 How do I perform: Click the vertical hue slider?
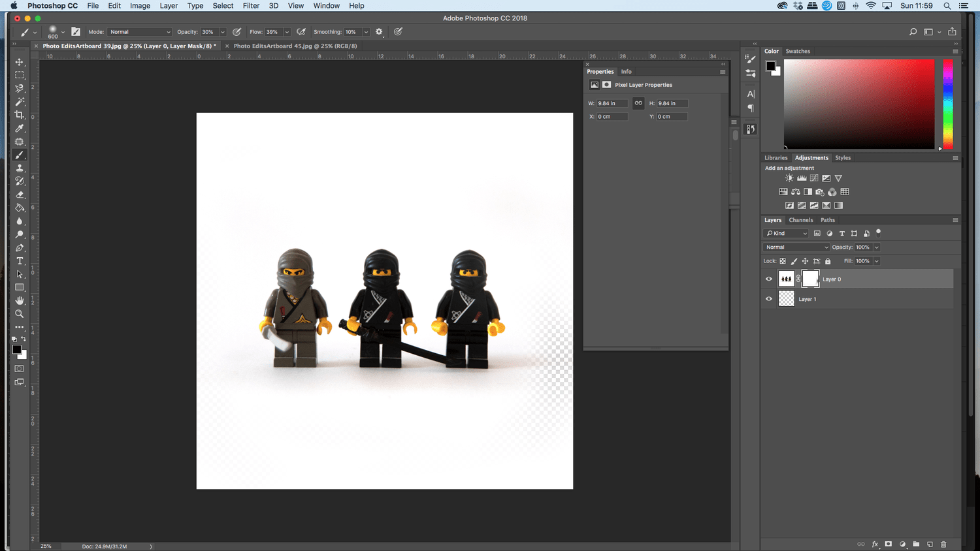(948, 104)
